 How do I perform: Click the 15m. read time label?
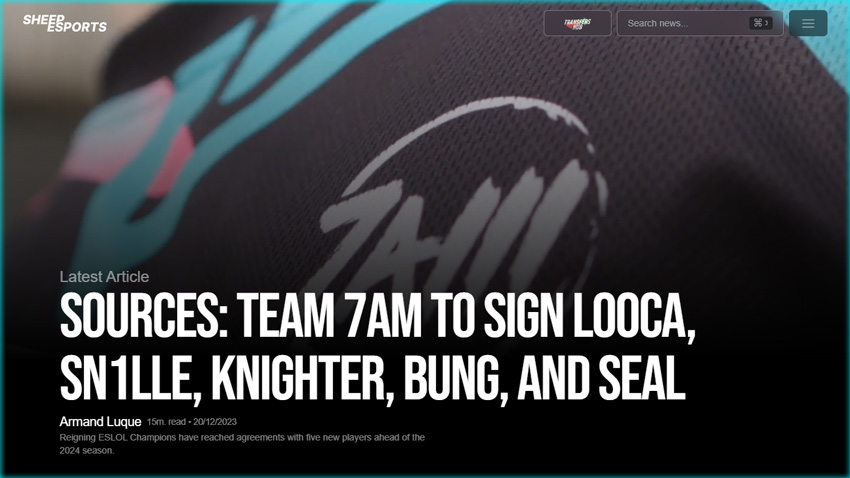point(166,422)
